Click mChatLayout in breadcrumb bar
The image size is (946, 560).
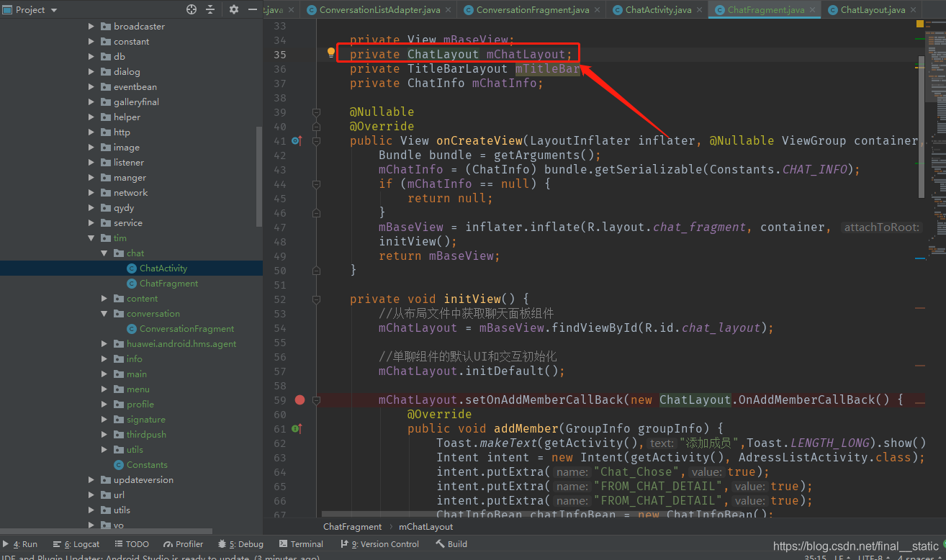tap(426, 526)
